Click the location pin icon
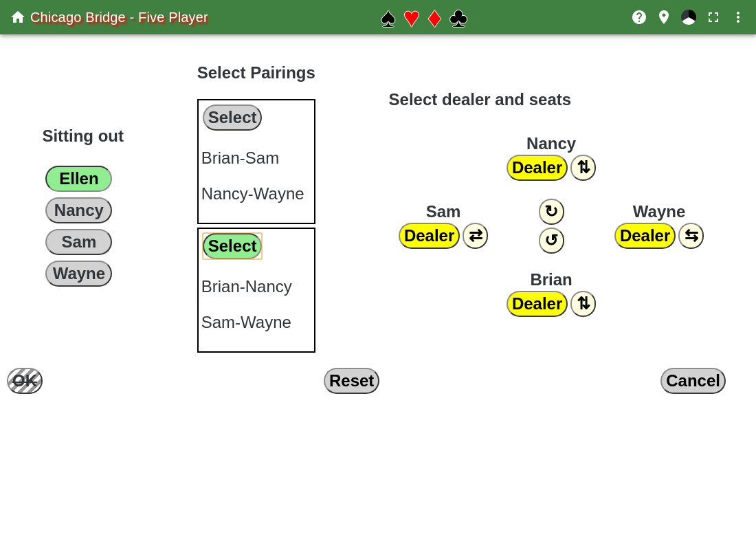The image size is (756, 550). click(x=664, y=17)
